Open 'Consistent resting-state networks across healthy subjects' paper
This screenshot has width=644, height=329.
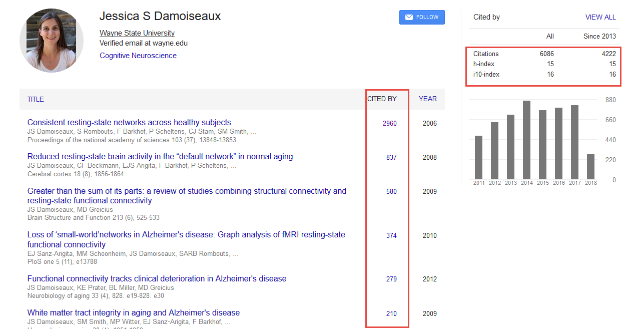129,122
